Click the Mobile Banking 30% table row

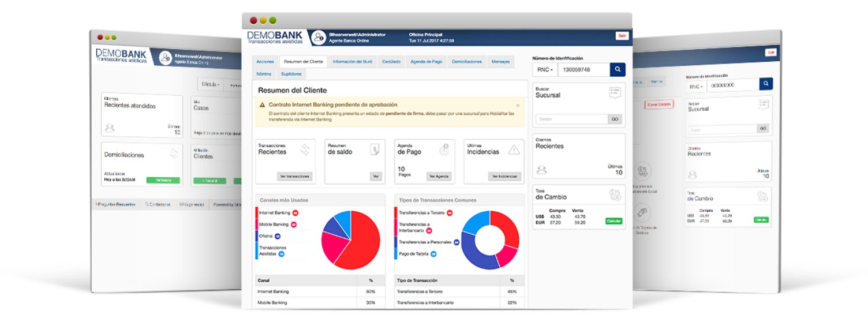[320, 302]
